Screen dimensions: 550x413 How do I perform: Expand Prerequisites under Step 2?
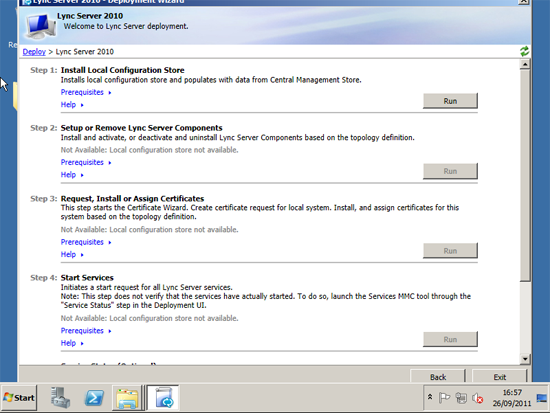tap(86, 162)
